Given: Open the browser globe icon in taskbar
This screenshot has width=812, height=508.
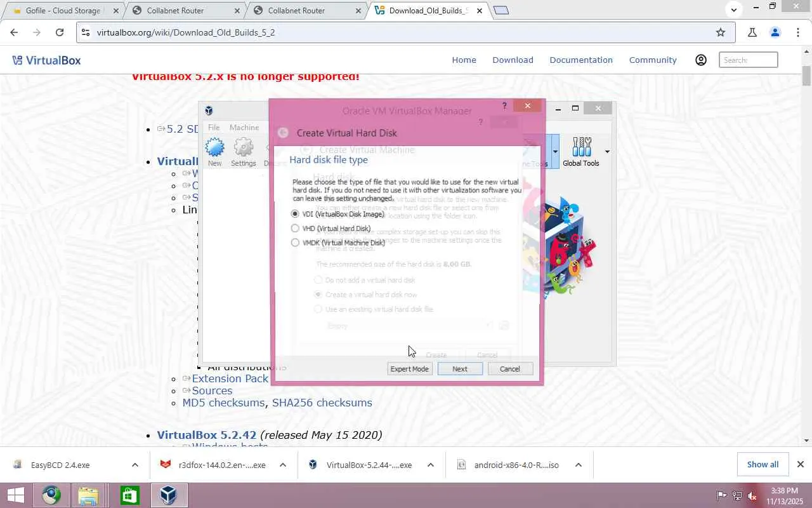Looking at the screenshot, I should [x=51, y=495].
